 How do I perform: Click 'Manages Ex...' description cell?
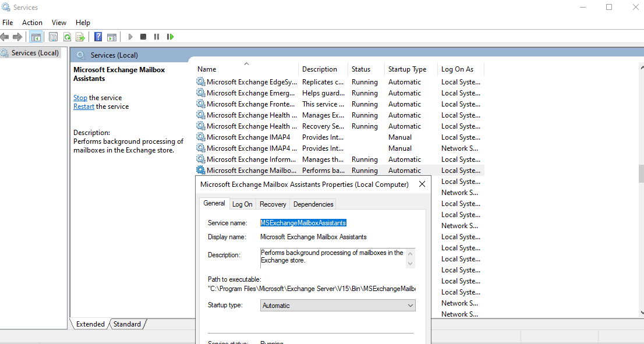pyautogui.click(x=323, y=115)
